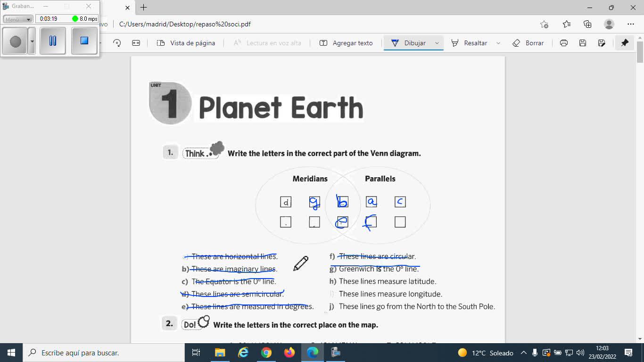This screenshot has height=362, width=644.
Task: Click the vertical scrollbar down arrow
Action: 640,338
